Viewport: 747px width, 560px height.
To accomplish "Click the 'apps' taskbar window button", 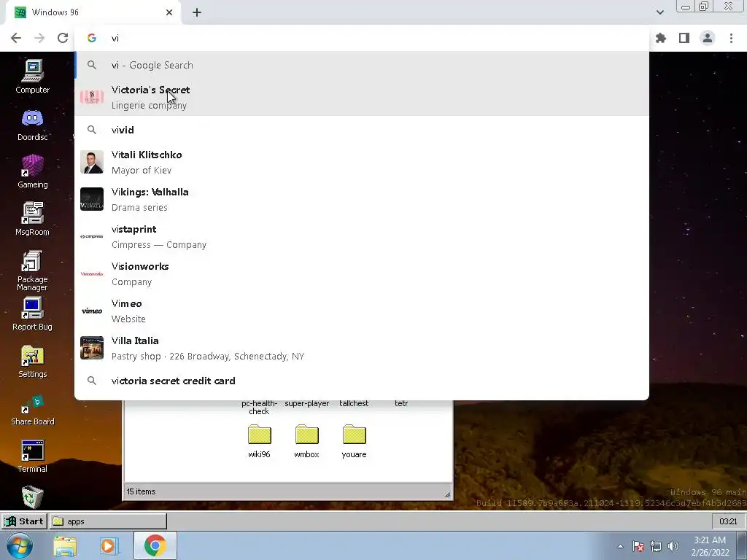I will point(108,521).
